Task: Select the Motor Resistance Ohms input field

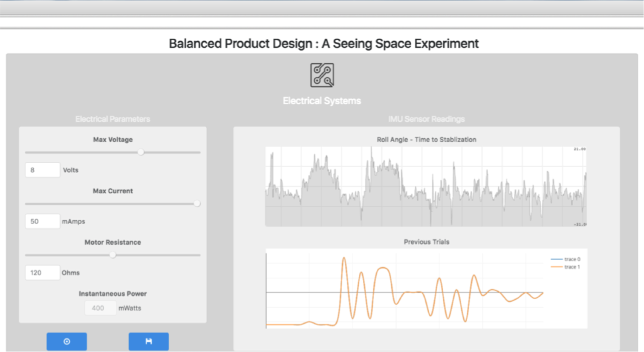Action: 43,273
